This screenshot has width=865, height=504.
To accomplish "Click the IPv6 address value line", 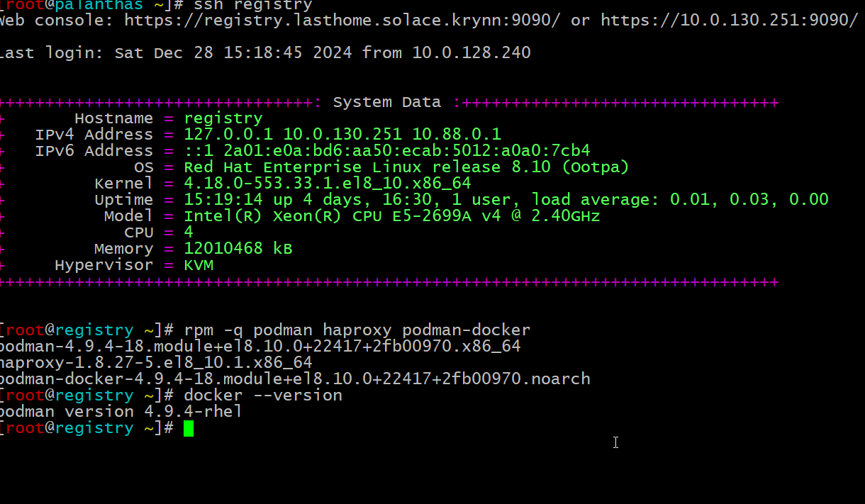I will (386, 151).
